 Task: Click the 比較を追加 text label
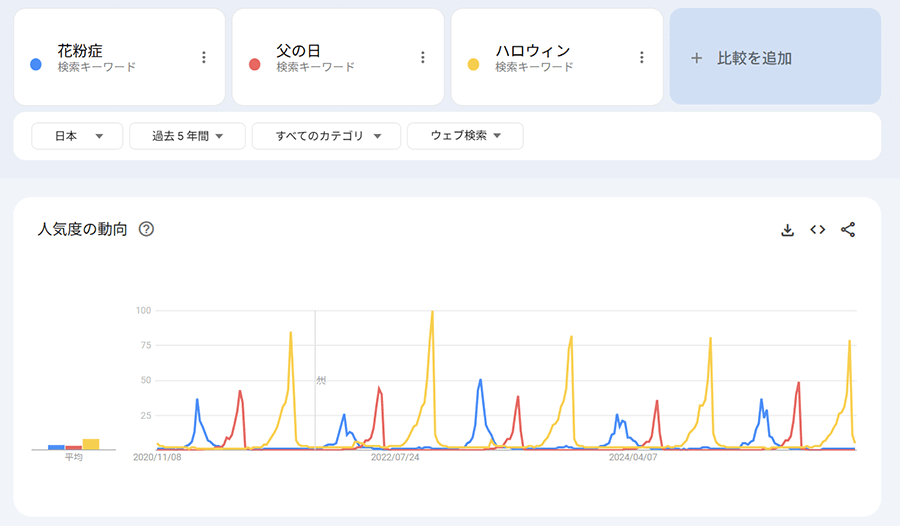point(754,58)
